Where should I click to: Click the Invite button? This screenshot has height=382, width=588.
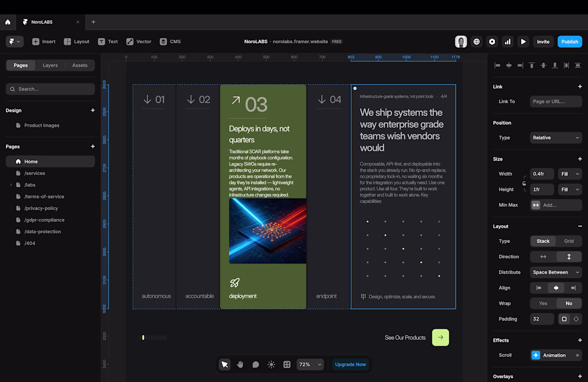pyautogui.click(x=543, y=42)
